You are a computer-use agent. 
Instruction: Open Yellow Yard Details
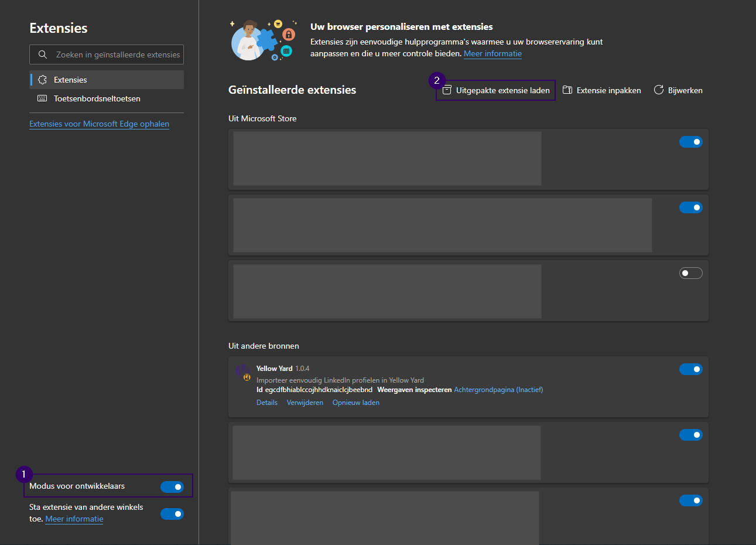point(267,403)
